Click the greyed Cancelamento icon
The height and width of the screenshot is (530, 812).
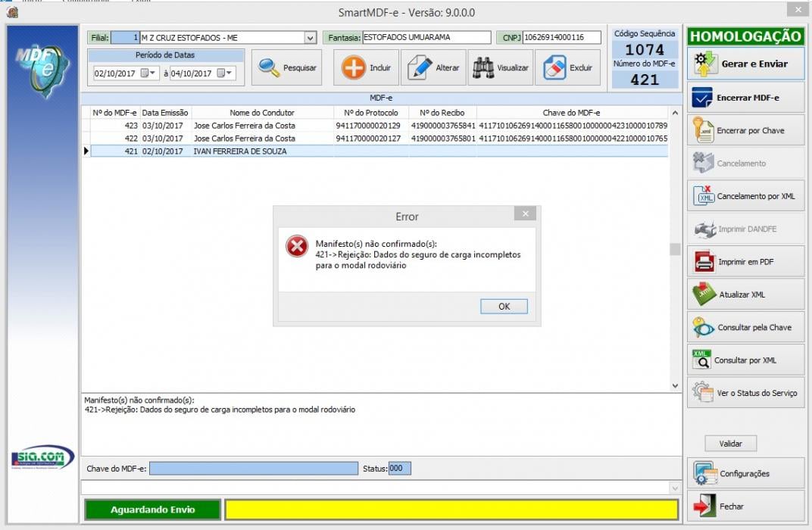704,163
